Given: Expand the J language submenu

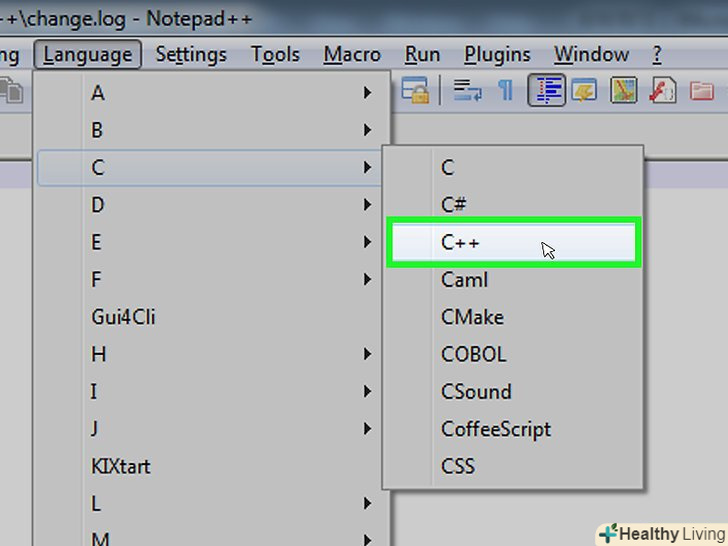Looking at the screenshot, I should (210, 429).
